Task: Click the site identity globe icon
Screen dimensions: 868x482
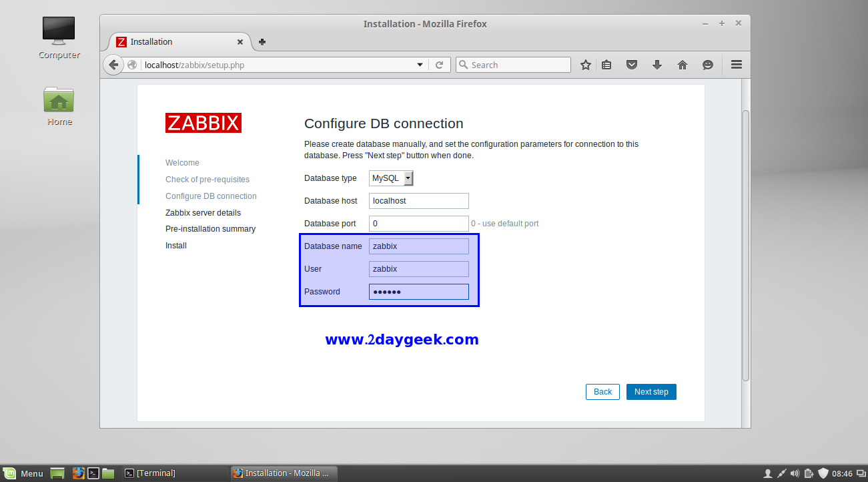Action: pyautogui.click(x=132, y=65)
